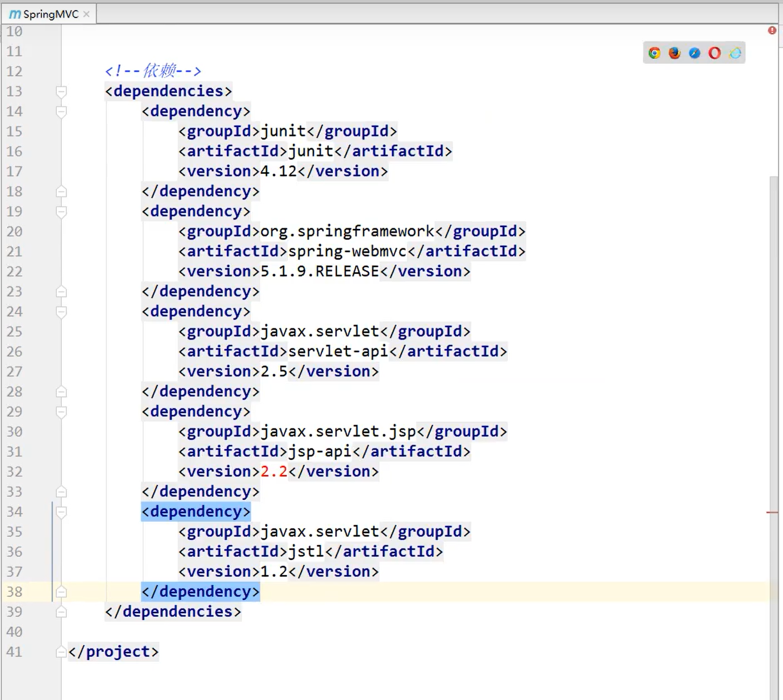Click jstl artifactId value
The height and width of the screenshot is (700, 783).
(306, 552)
